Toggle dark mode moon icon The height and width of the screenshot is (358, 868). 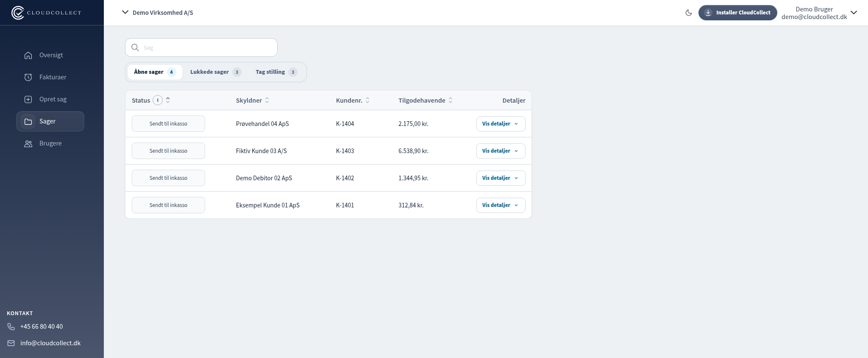pyautogui.click(x=689, y=13)
